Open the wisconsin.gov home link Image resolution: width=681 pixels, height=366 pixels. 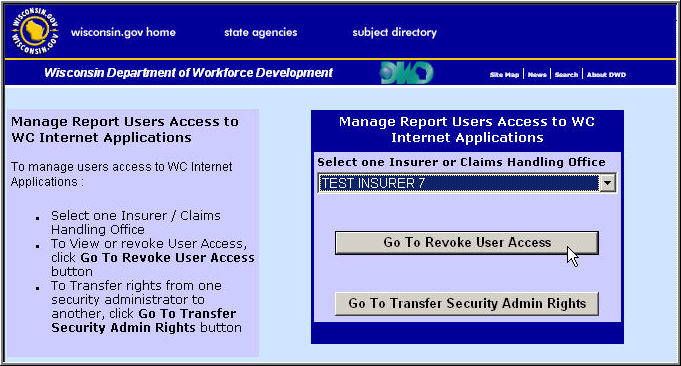(123, 32)
